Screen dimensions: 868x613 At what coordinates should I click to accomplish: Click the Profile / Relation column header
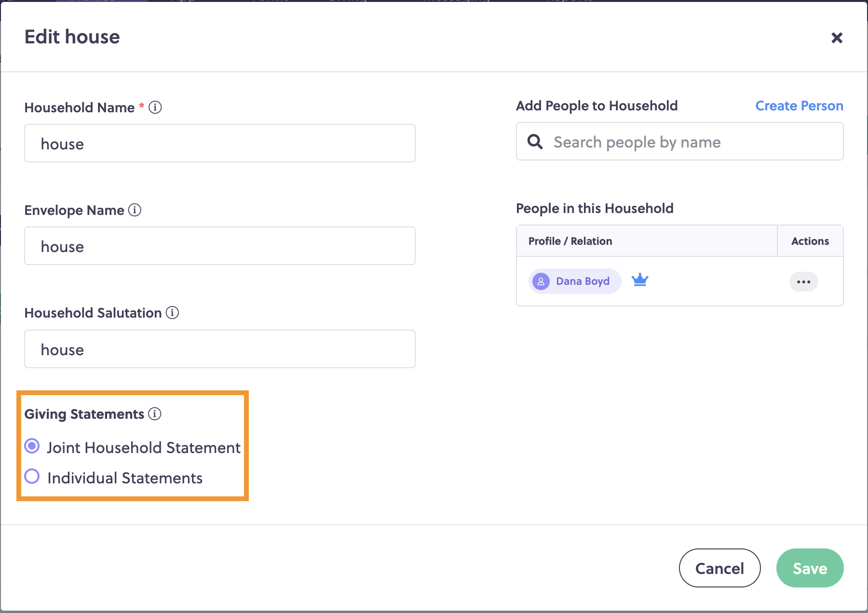coord(570,241)
